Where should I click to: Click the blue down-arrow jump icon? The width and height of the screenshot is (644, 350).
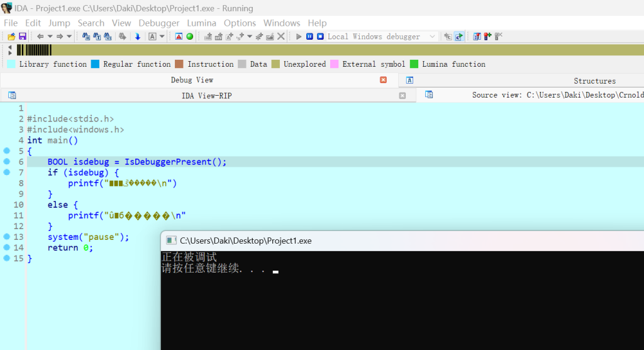[138, 37]
